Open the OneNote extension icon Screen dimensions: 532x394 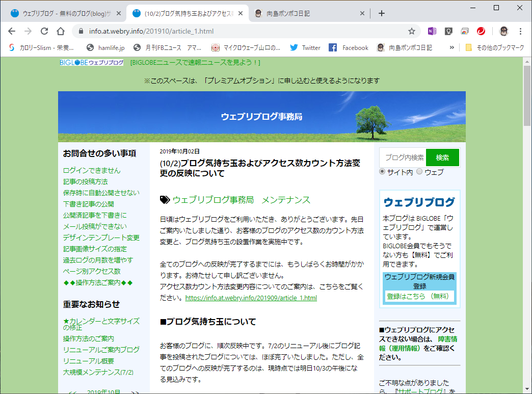(x=432, y=31)
